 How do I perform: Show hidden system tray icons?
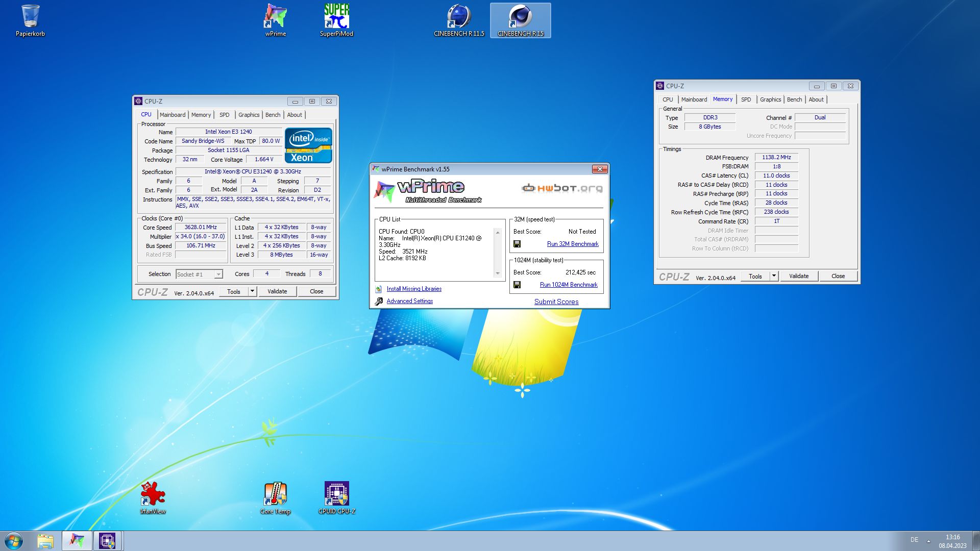point(928,541)
